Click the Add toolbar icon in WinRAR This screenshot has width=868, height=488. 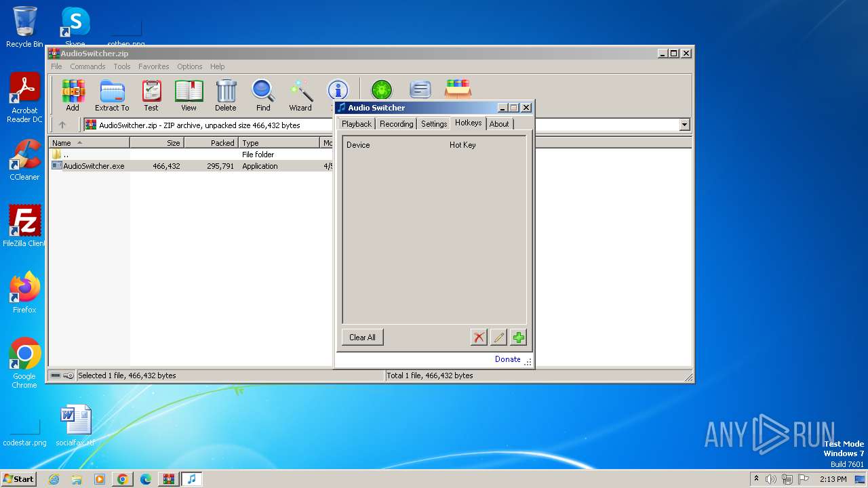73,96
